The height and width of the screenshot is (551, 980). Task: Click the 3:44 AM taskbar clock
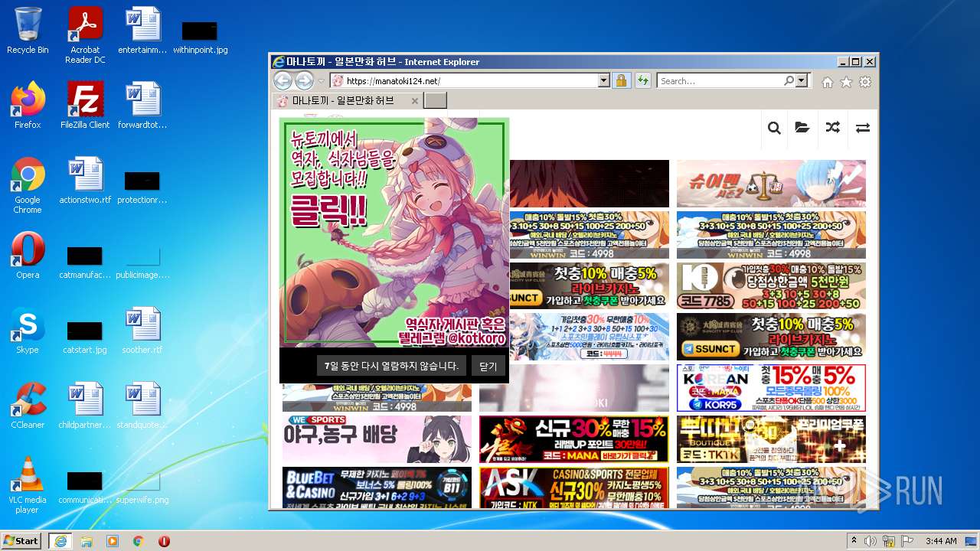[941, 540]
